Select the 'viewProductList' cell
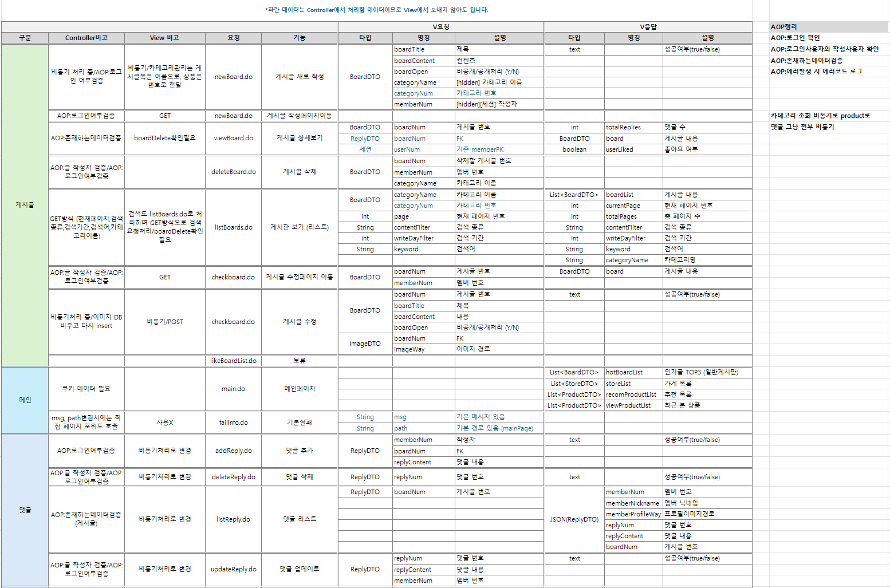 pos(634,405)
